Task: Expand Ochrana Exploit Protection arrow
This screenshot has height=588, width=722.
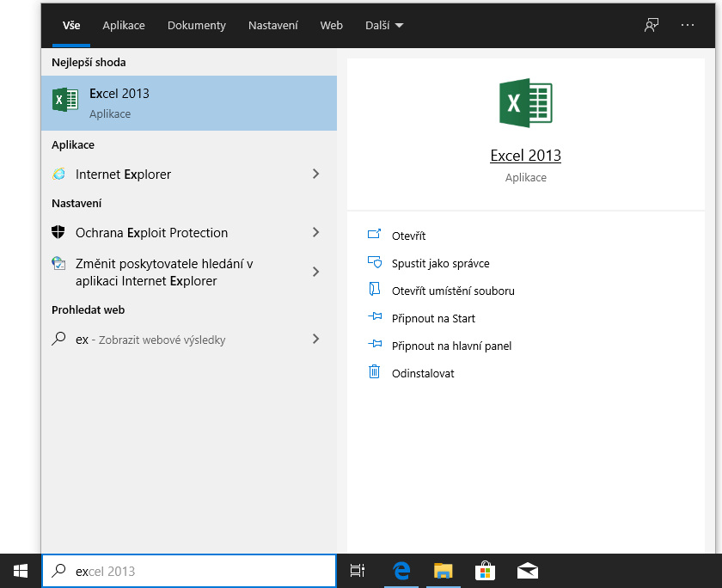Action: (316, 232)
